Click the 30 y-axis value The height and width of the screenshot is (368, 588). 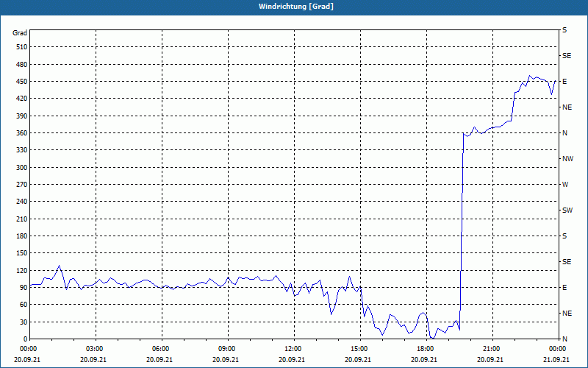24,322
